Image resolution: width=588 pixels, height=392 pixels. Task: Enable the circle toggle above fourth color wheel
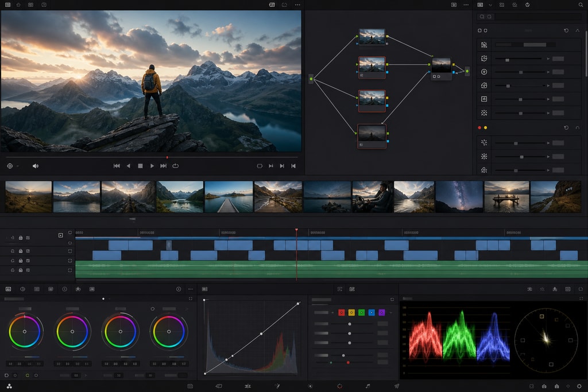153,309
